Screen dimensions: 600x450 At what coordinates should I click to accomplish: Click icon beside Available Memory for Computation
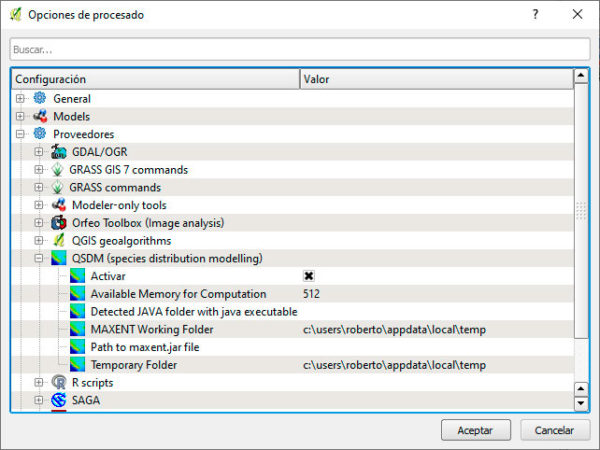(77, 294)
